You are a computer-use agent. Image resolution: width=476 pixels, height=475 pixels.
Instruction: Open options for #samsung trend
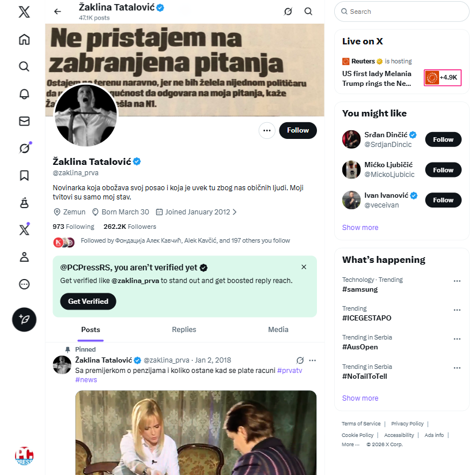[457, 281]
